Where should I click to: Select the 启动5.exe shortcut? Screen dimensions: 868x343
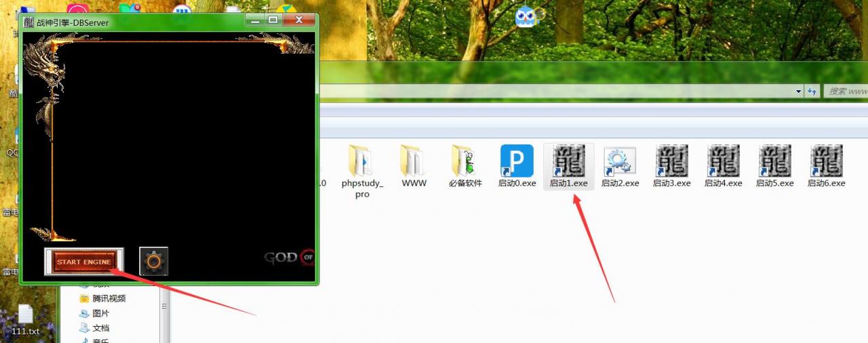tap(774, 166)
